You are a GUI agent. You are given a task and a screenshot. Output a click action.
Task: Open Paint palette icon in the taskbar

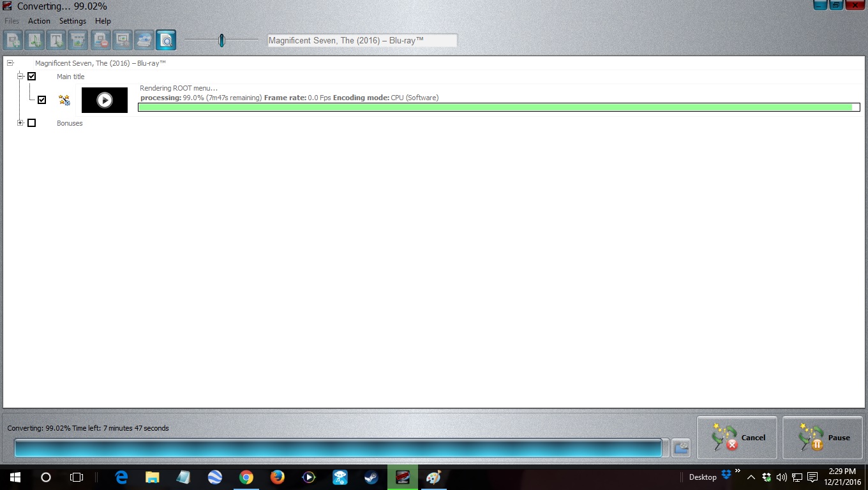[433, 477]
